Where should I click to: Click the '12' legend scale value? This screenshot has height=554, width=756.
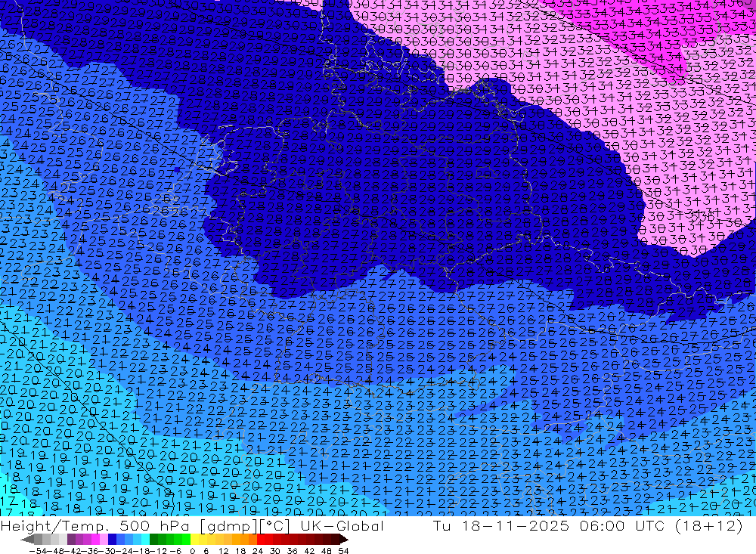pos(223,551)
